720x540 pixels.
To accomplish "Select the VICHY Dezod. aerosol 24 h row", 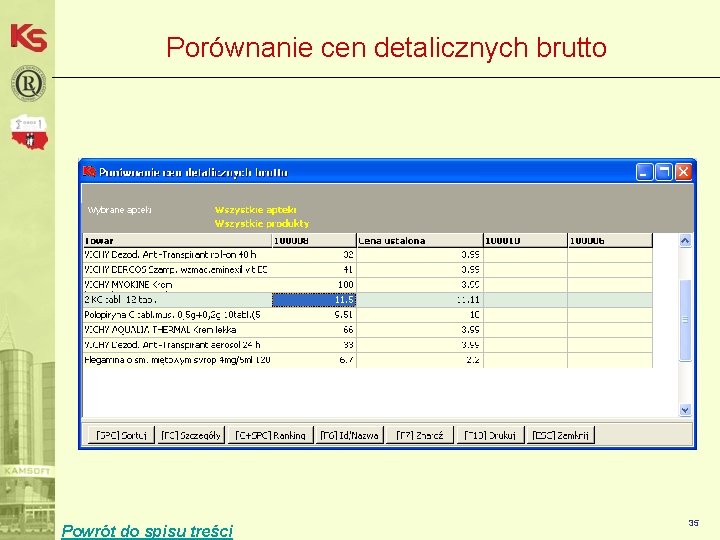I will pyautogui.click(x=367, y=345).
